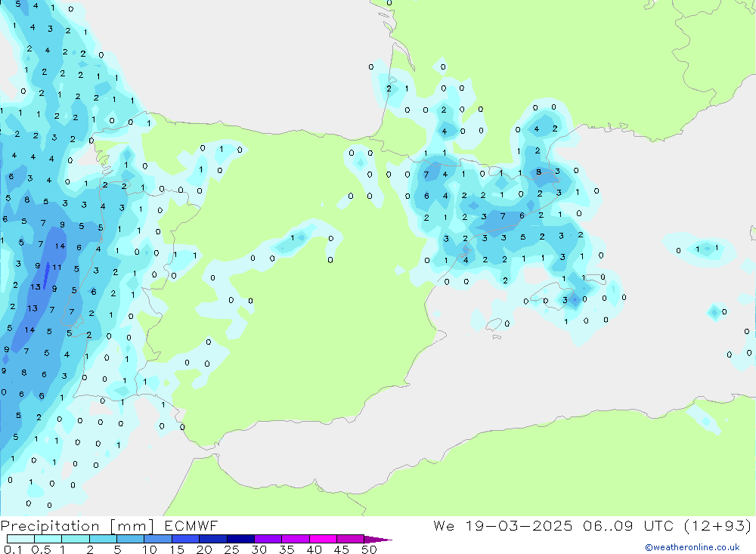Click the '40' legend scale value
The image size is (756, 554).
click(x=314, y=549)
